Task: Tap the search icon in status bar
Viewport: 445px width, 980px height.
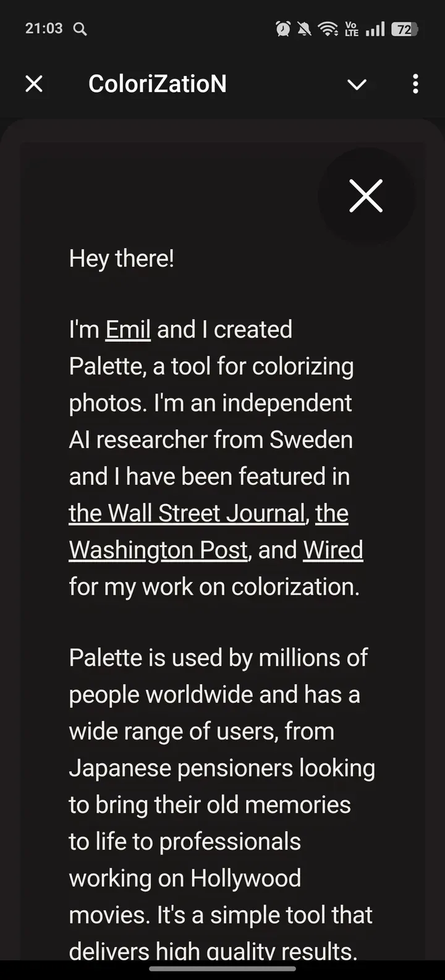Action: (79, 28)
